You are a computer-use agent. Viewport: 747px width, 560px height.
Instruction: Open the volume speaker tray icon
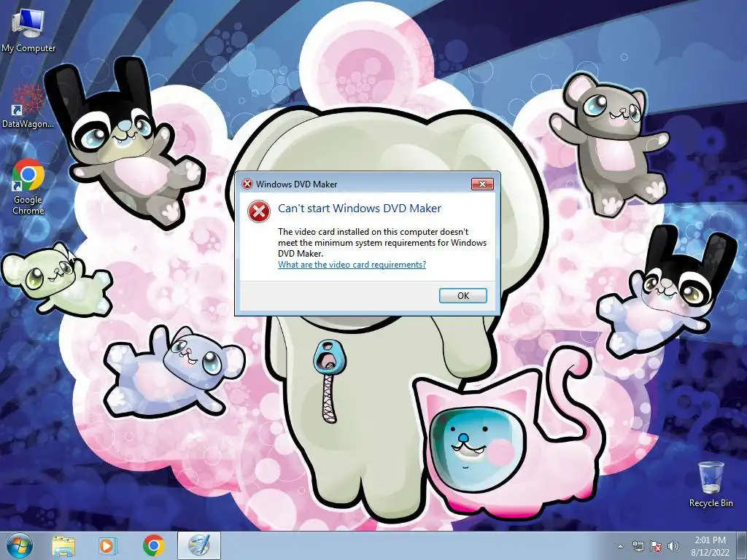point(673,546)
